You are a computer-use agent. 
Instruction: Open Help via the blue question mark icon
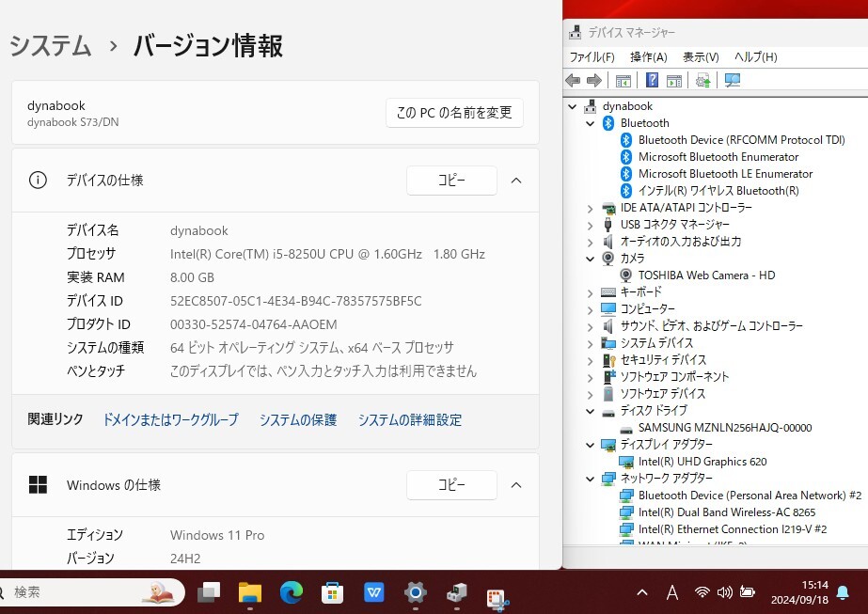[652, 80]
